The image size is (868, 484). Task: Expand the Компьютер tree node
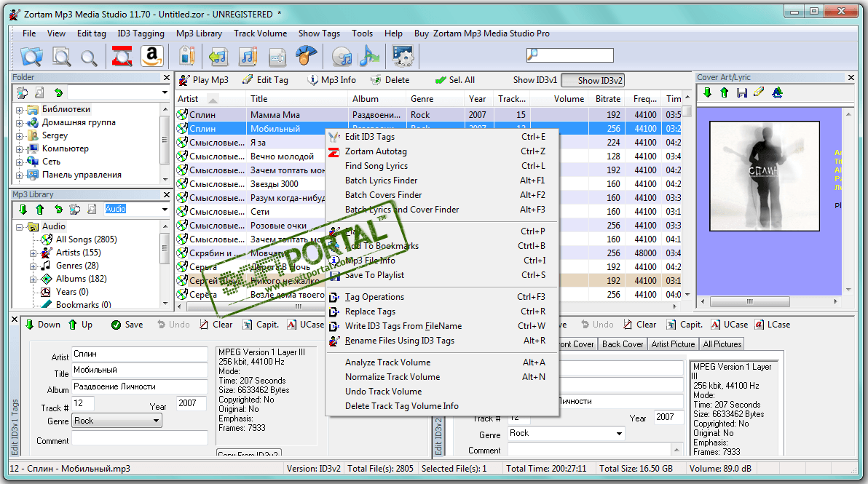pyautogui.click(x=20, y=149)
